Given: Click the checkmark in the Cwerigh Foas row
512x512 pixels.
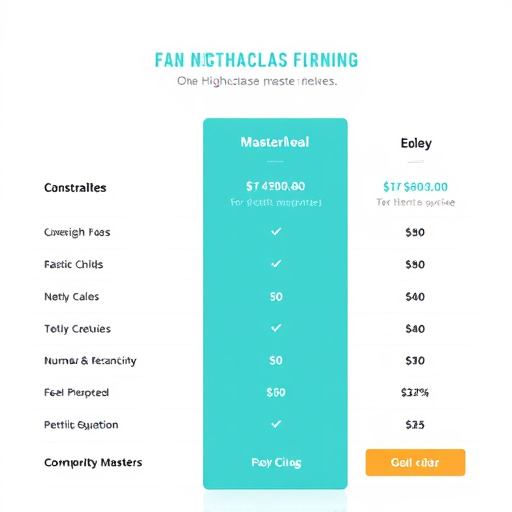Looking at the screenshot, I should [276, 231].
